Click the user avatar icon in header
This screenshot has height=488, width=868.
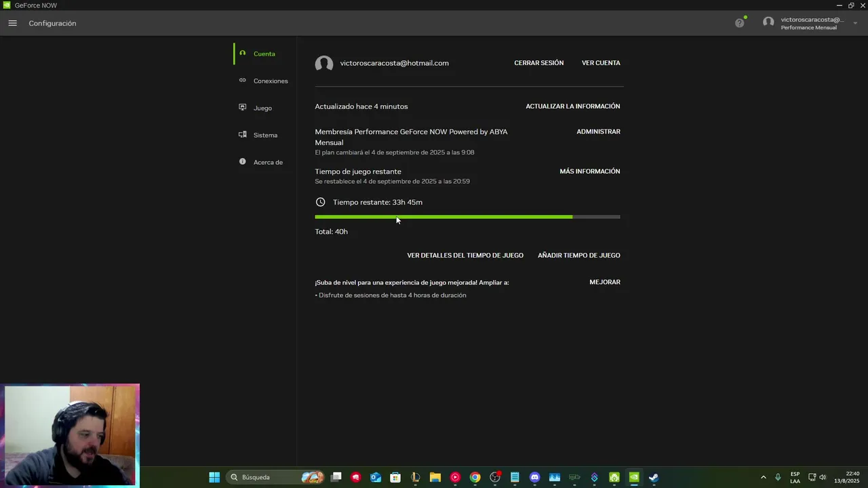point(768,22)
